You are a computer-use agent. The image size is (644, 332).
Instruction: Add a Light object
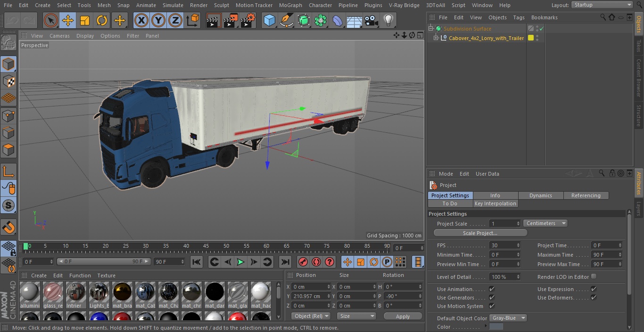(x=388, y=20)
